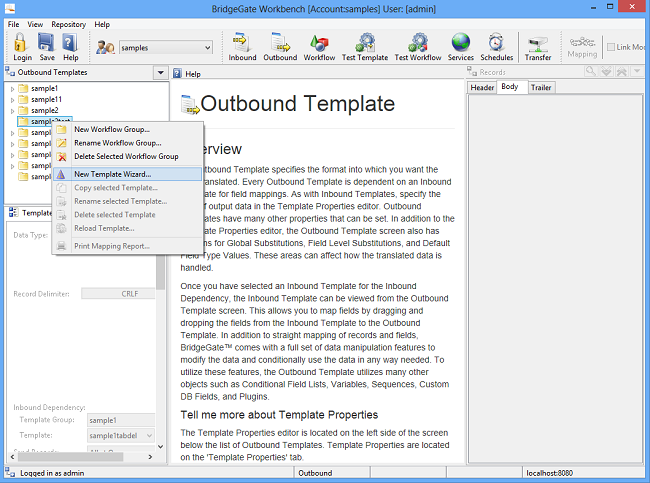Open the View menu

[x=35, y=24]
